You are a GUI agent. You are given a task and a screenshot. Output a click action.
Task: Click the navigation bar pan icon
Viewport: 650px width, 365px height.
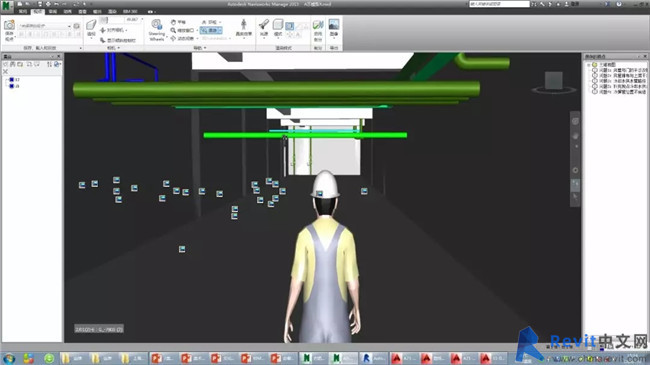click(575, 136)
